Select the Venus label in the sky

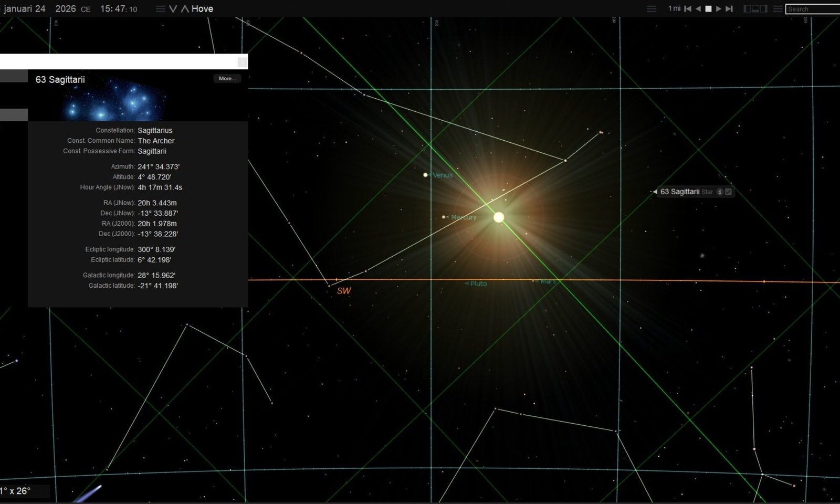coord(442,175)
